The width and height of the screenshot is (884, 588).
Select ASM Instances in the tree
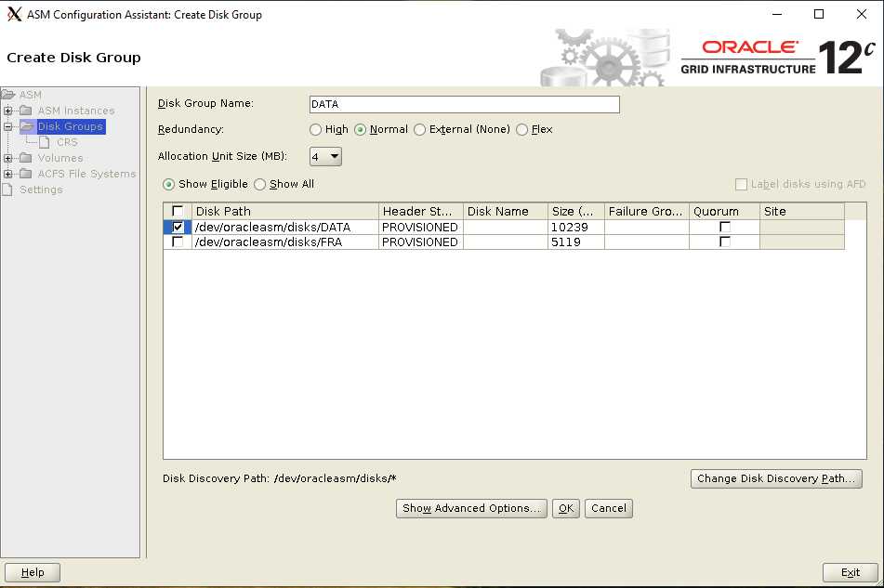(x=76, y=111)
